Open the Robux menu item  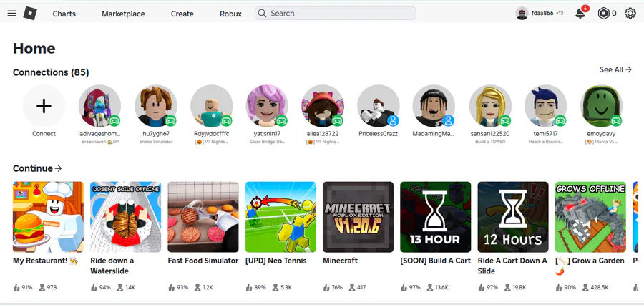click(x=231, y=14)
